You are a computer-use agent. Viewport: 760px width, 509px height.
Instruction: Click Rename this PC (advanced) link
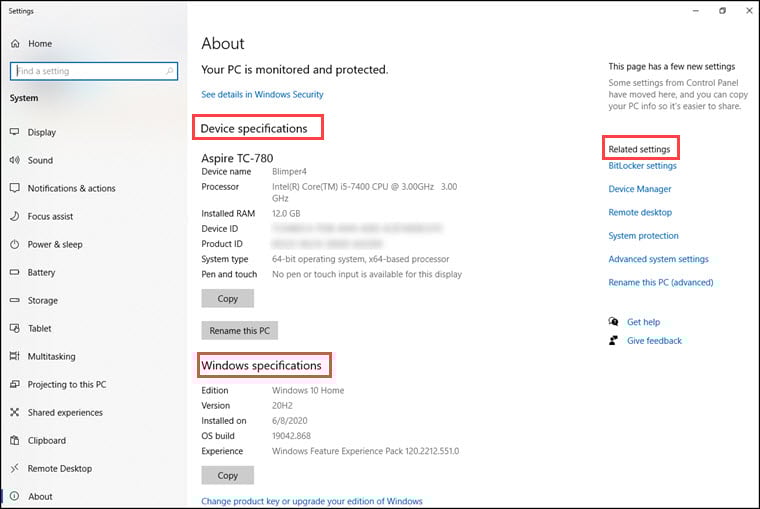click(x=661, y=282)
